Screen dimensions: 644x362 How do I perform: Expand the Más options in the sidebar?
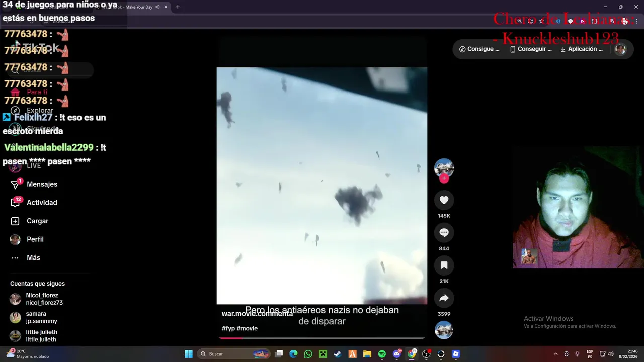25,258
